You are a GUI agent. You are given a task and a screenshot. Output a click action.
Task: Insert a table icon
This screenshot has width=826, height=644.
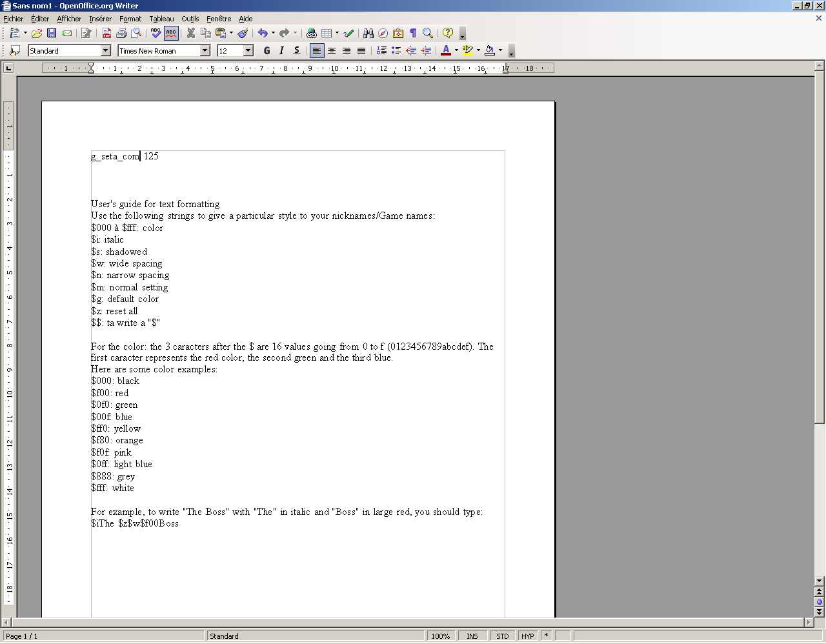[x=327, y=33]
